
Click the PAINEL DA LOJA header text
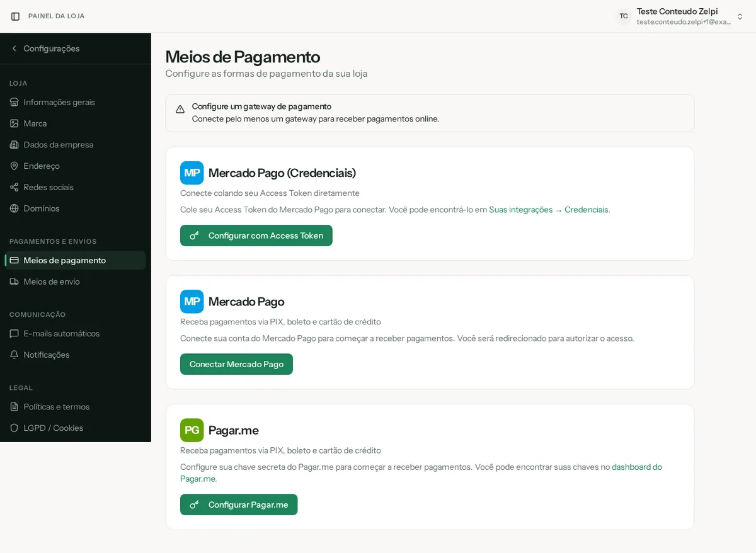coord(56,16)
